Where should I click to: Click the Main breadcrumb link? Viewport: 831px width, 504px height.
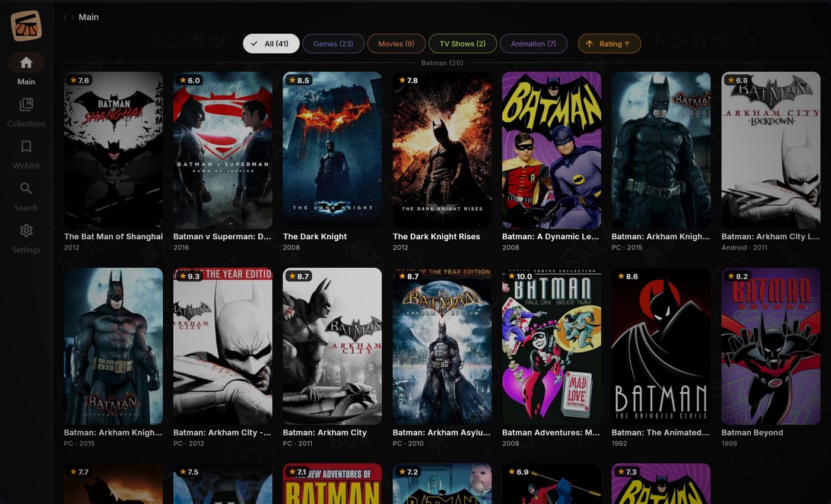[x=88, y=17]
